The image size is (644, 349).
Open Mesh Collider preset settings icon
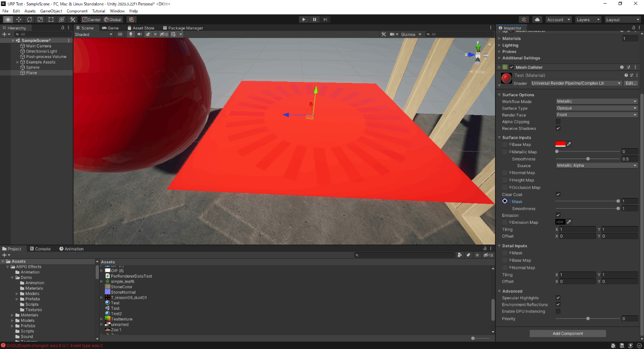[x=628, y=67]
